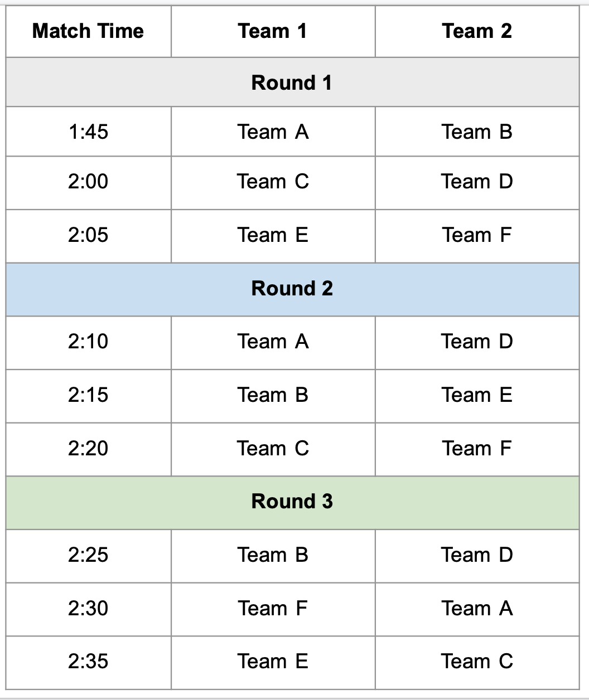Screen dimensions: 589x700
Task: Click Team B in the 2:15 row
Action: pyautogui.click(x=273, y=395)
